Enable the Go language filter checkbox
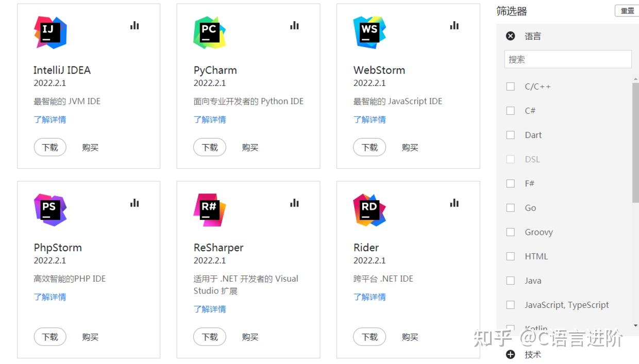The height and width of the screenshot is (364, 639). (x=511, y=207)
